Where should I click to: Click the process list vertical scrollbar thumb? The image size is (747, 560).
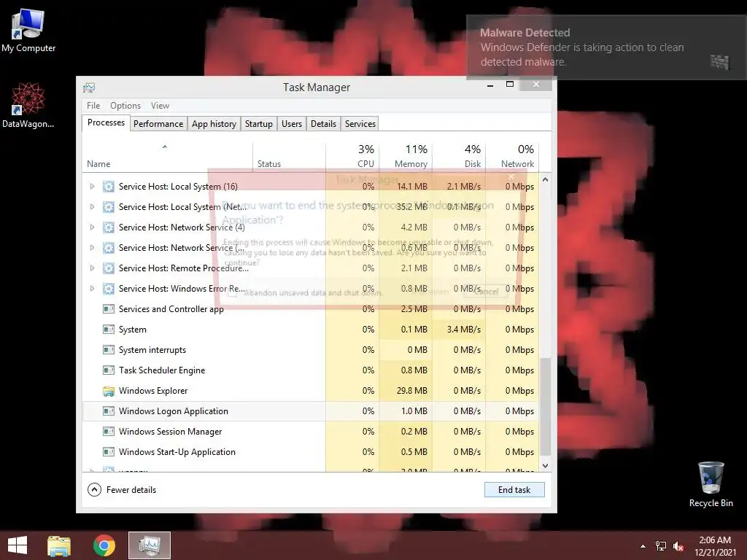[546, 407]
